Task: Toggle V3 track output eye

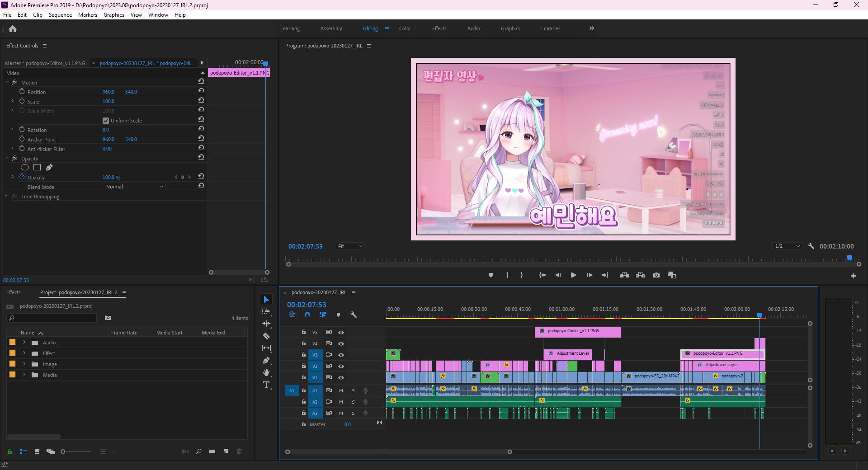Action: (341, 355)
